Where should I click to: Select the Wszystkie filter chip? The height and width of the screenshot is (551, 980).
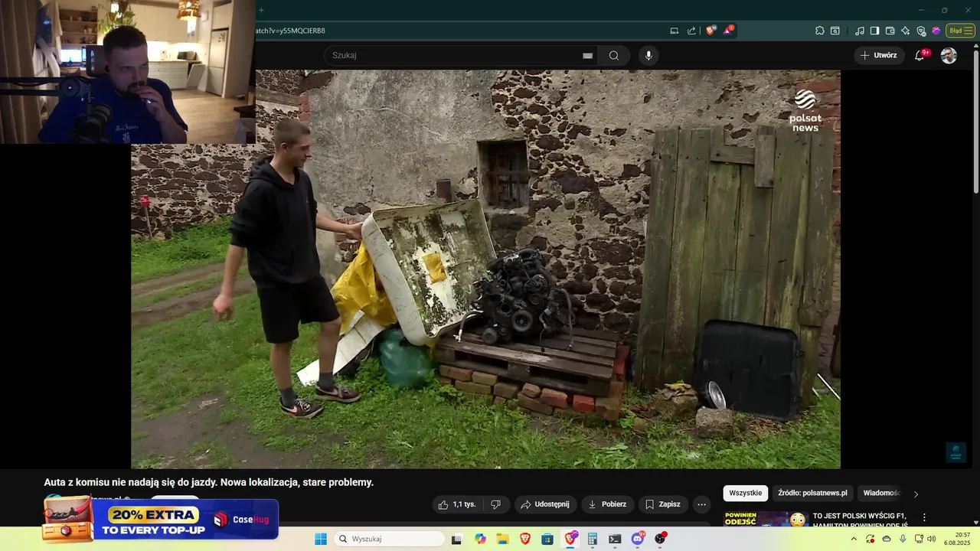(745, 493)
